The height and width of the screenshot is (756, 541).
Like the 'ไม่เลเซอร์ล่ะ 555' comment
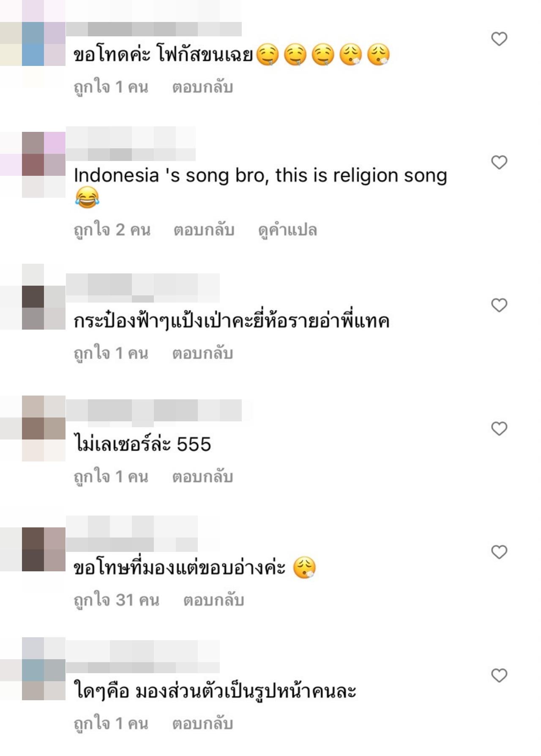click(x=499, y=428)
